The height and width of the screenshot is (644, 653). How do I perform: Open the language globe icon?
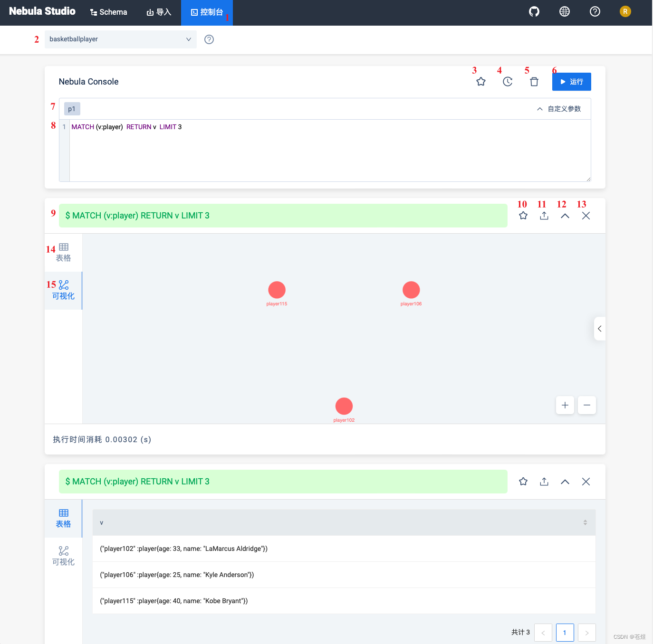pyautogui.click(x=565, y=11)
